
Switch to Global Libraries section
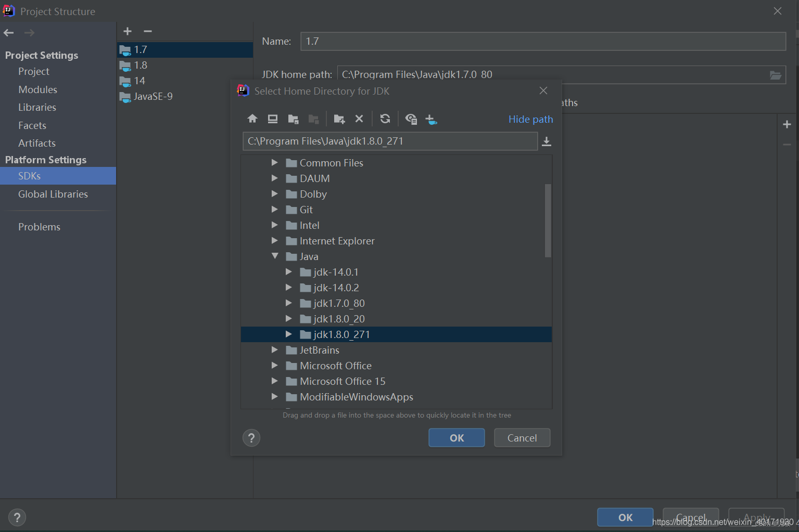[x=53, y=194]
